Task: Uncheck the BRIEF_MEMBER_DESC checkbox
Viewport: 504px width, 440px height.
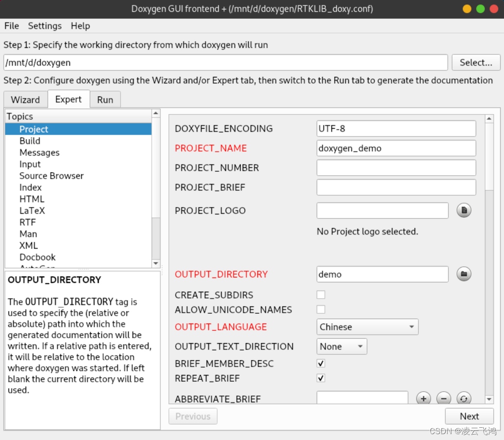Action: (x=321, y=363)
